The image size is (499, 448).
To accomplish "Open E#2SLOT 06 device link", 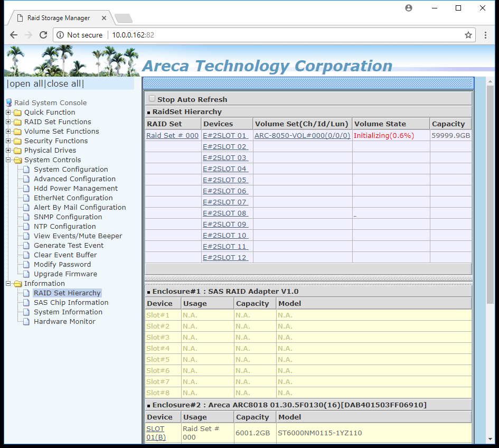I will pyautogui.click(x=225, y=191).
